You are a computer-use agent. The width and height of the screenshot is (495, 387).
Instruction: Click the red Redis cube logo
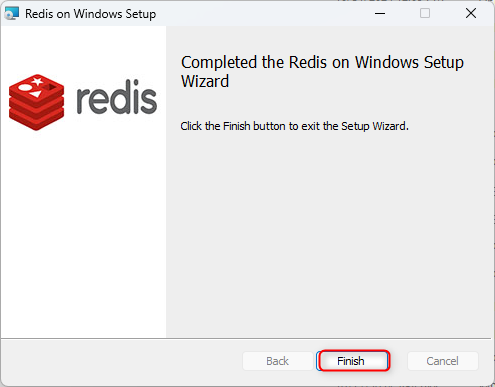pos(36,102)
